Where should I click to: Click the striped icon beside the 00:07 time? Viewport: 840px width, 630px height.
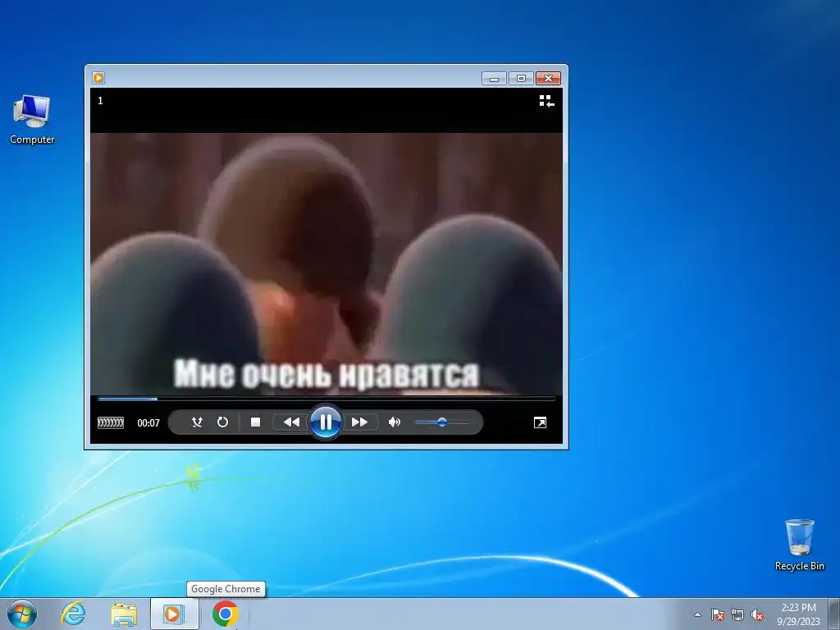(111, 422)
